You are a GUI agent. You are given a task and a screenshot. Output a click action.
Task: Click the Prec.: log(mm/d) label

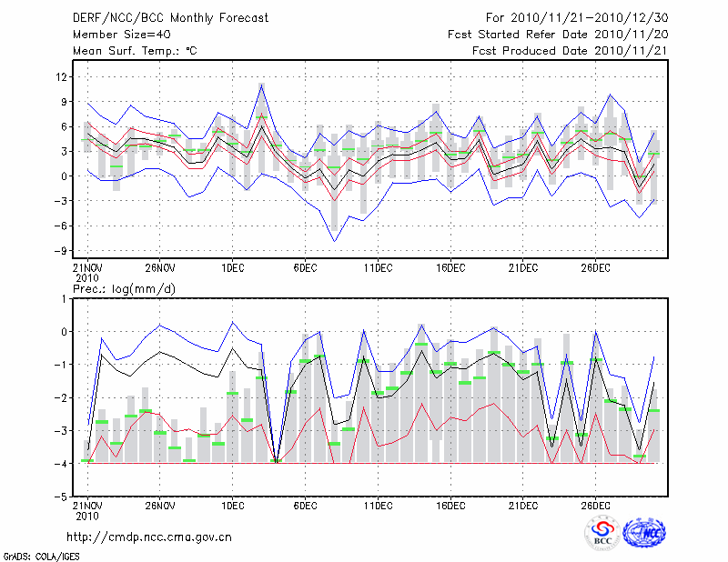point(123,288)
